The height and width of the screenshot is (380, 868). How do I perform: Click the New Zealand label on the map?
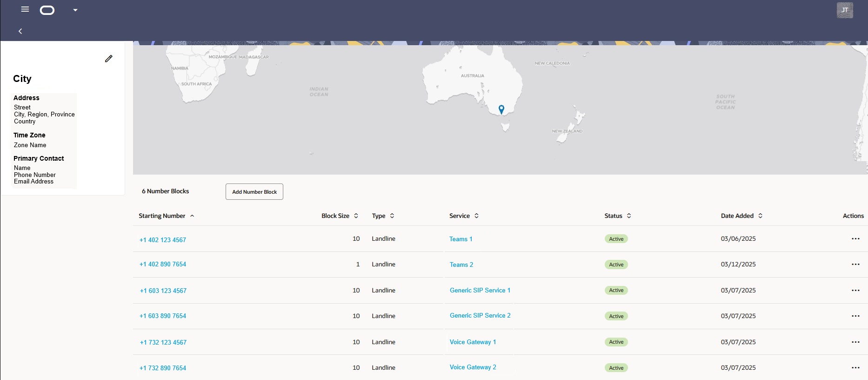567,131
